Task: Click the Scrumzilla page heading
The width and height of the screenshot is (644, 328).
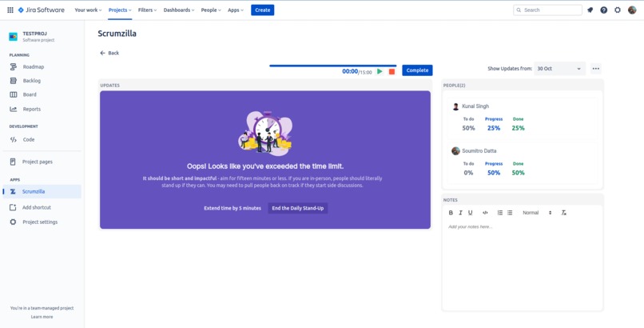Action: [x=117, y=34]
